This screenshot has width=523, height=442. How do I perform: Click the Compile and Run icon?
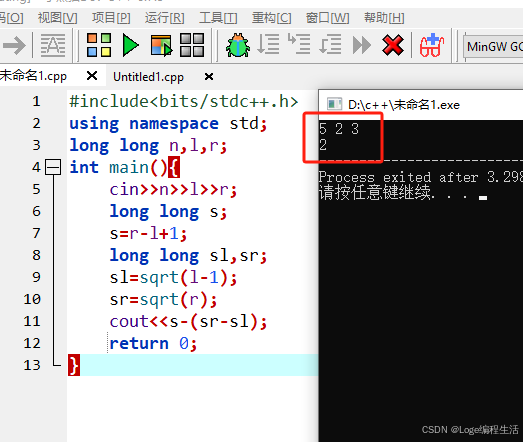coord(161,45)
